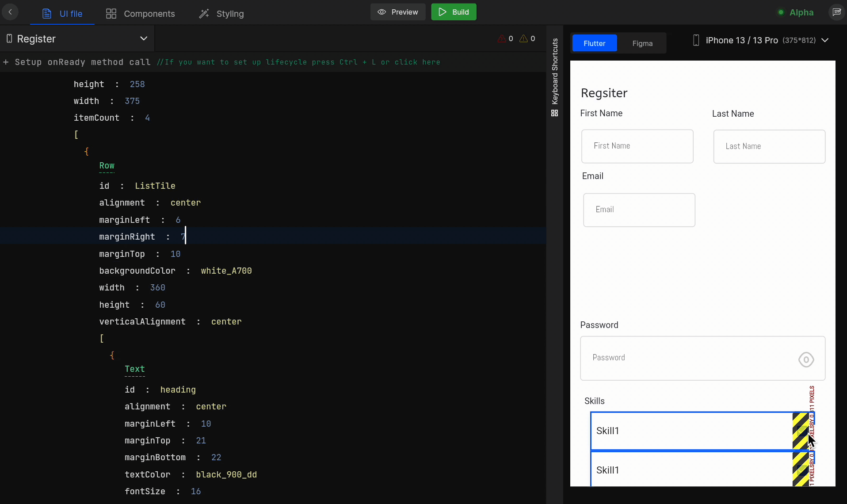
Task: Open the Components tab
Action: tap(141, 13)
